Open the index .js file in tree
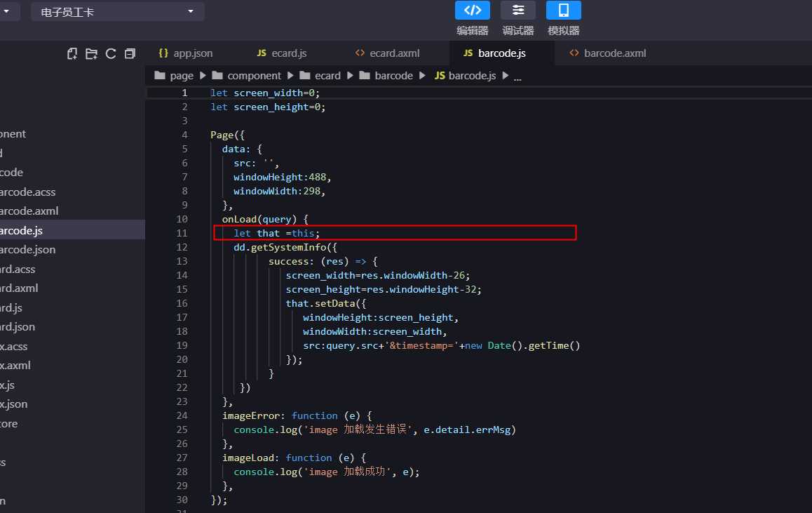This screenshot has height=513, width=812. tap(7, 385)
